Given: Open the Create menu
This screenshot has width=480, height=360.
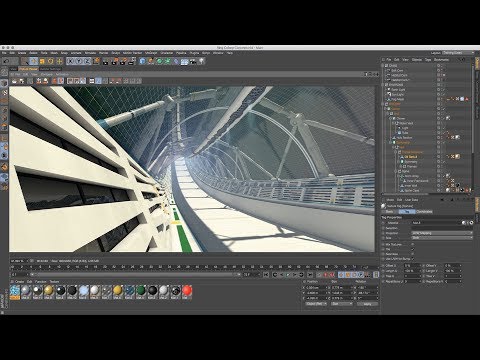Looking at the screenshot, I should tap(22, 53).
